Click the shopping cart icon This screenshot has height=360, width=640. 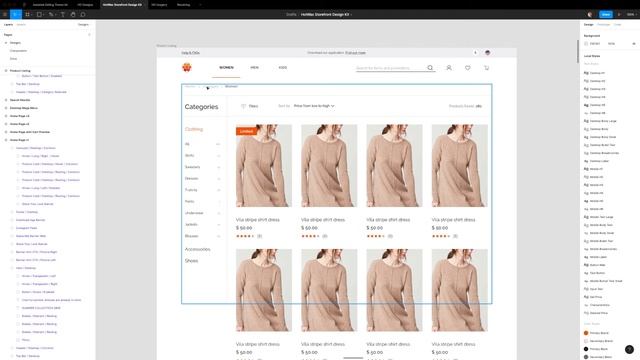(487, 68)
